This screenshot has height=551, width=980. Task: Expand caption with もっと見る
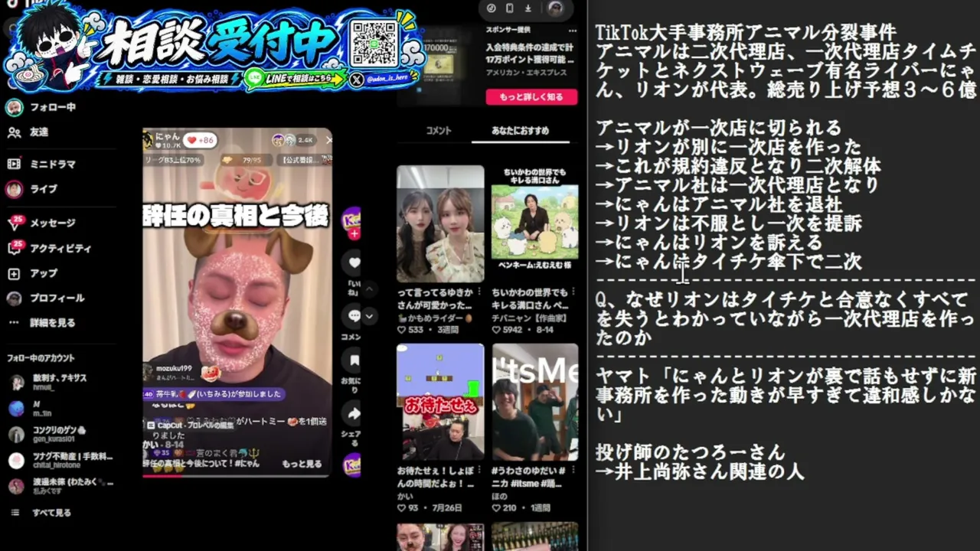(x=302, y=464)
